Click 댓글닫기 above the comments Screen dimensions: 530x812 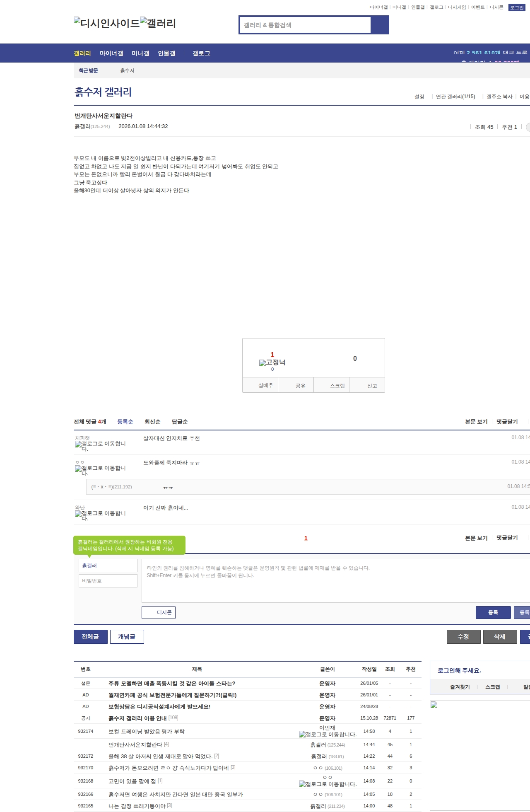coord(507,422)
